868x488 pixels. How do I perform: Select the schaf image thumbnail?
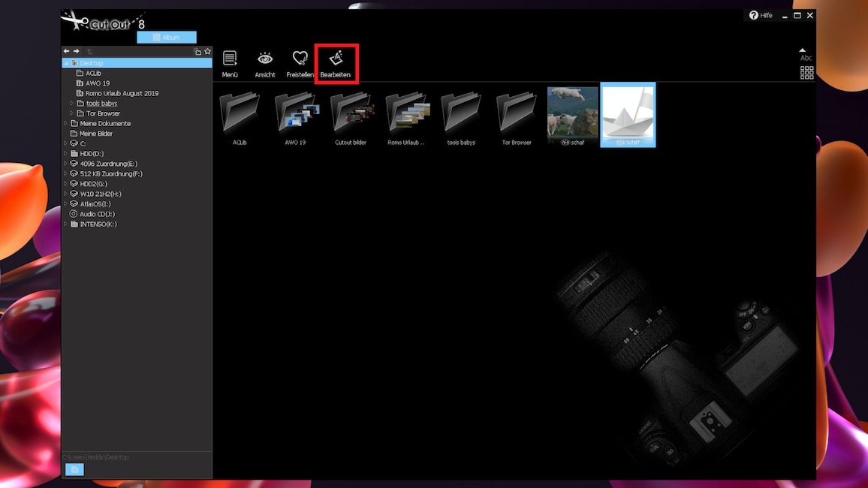click(x=572, y=113)
